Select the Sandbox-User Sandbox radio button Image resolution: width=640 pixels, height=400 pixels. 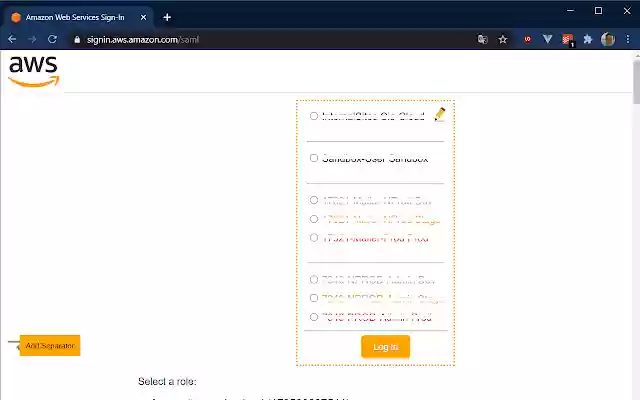pos(313,158)
